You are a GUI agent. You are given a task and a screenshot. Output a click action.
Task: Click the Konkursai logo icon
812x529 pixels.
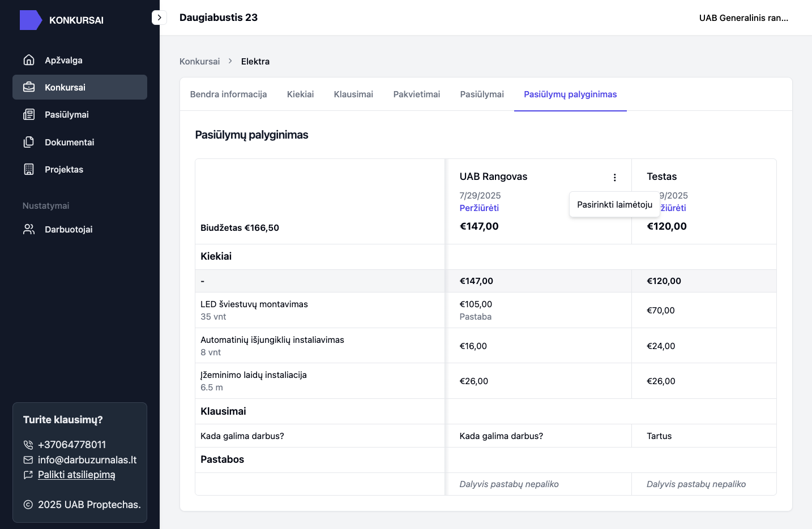point(31,20)
